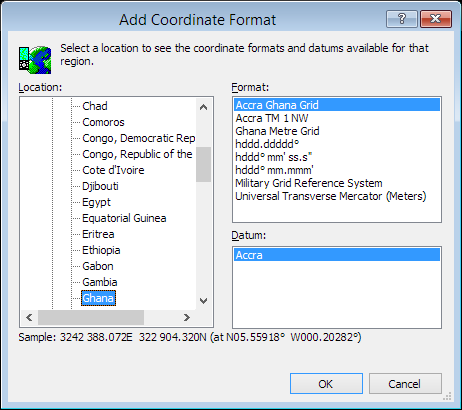Screen dimensions: 462x410
Task: Pick the hddd° mm' ss.s" format
Action: point(337,157)
